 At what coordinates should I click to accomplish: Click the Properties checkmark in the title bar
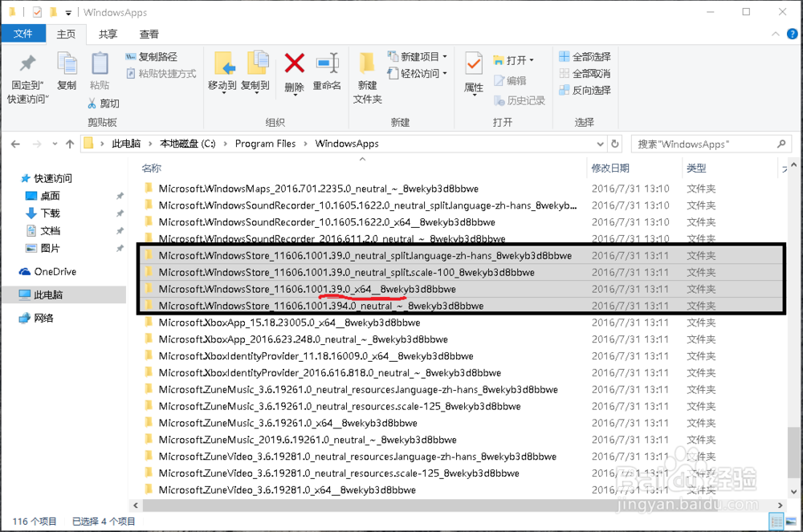pyautogui.click(x=38, y=12)
